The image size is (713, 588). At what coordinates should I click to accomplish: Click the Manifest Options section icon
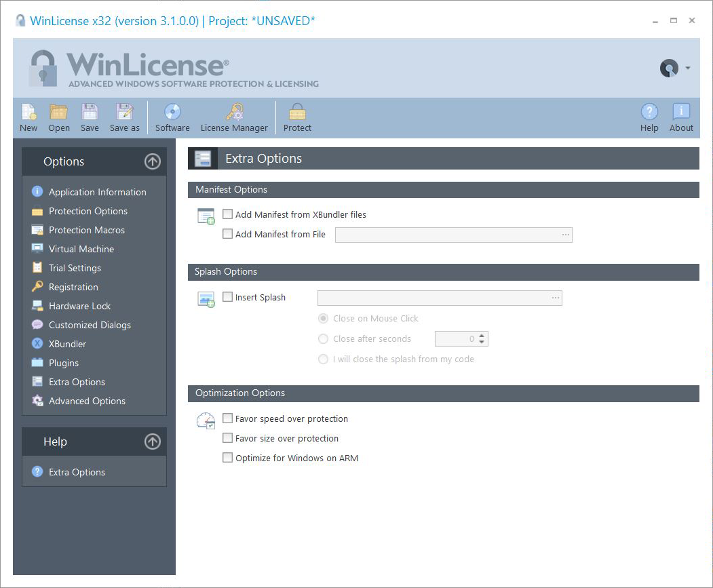click(x=206, y=216)
